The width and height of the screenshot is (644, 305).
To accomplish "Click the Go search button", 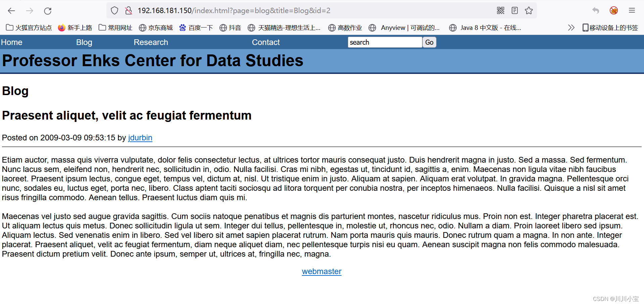I will click(x=429, y=42).
